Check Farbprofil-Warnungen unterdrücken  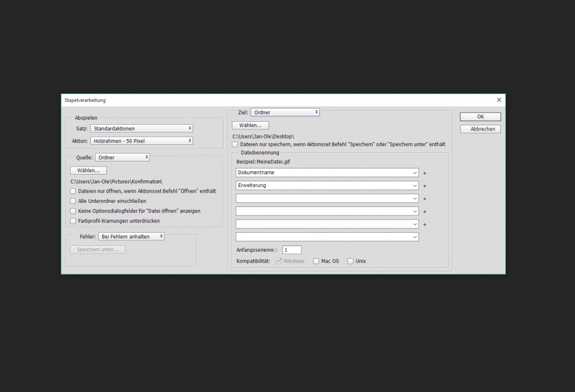[x=73, y=221]
